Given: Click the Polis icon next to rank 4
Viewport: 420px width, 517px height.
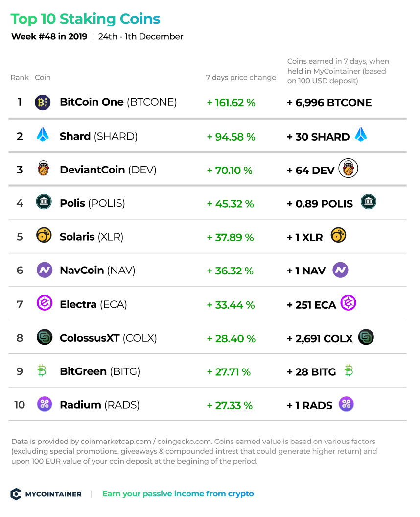Looking at the screenshot, I should [44, 201].
